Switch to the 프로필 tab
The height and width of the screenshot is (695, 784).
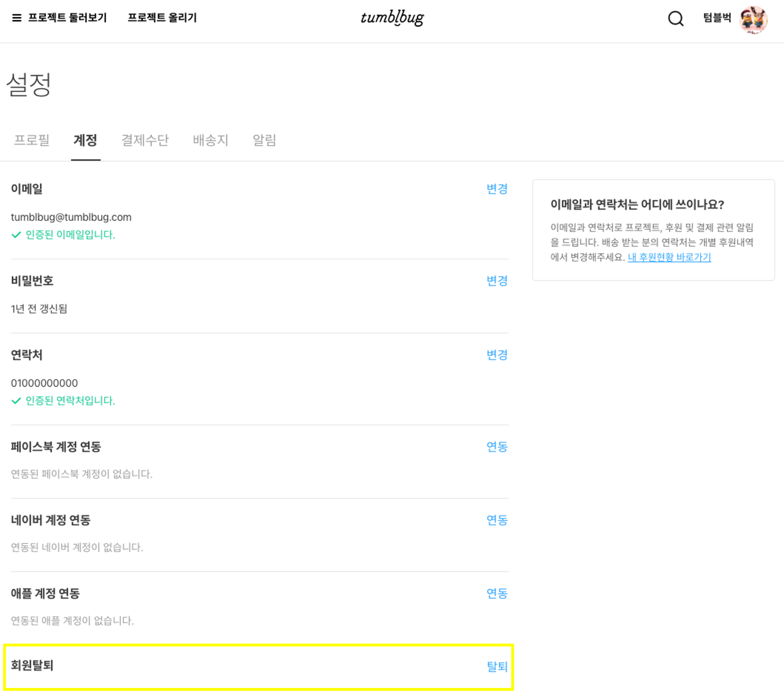[32, 140]
